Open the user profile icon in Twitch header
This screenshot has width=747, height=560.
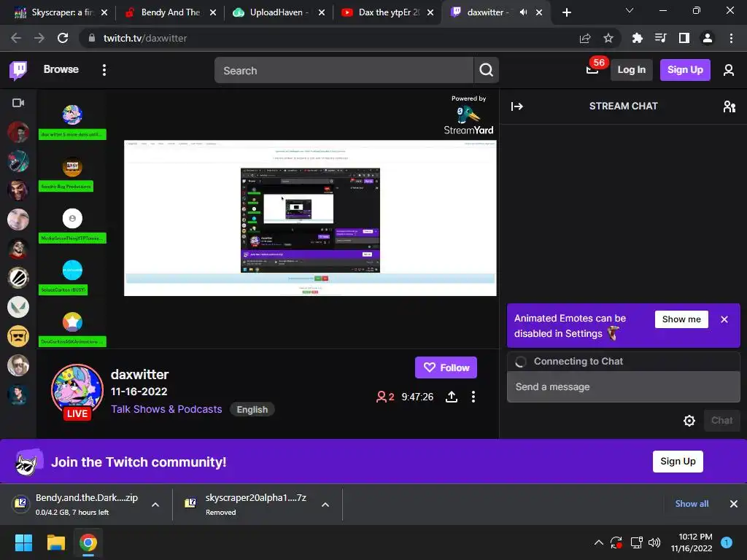[x=729, y=70]
